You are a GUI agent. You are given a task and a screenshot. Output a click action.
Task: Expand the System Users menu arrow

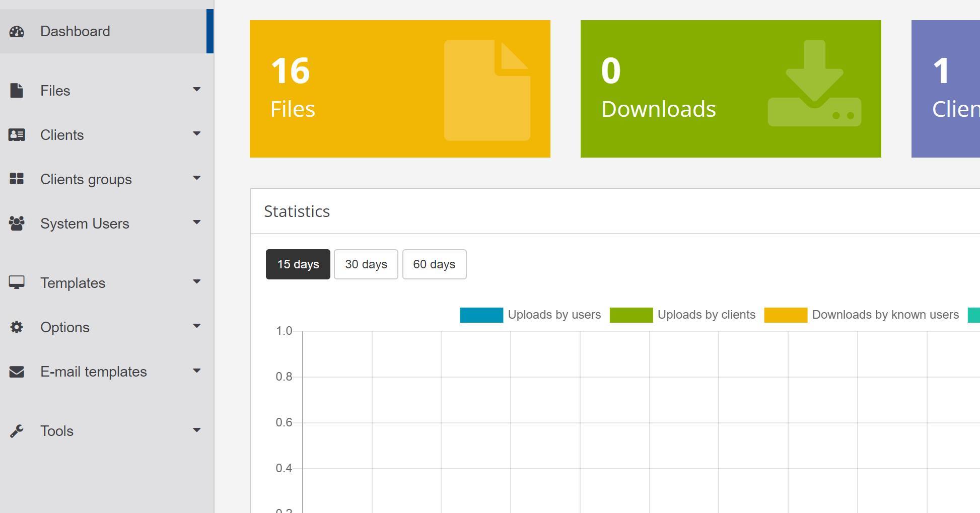(x=197, y=223)
